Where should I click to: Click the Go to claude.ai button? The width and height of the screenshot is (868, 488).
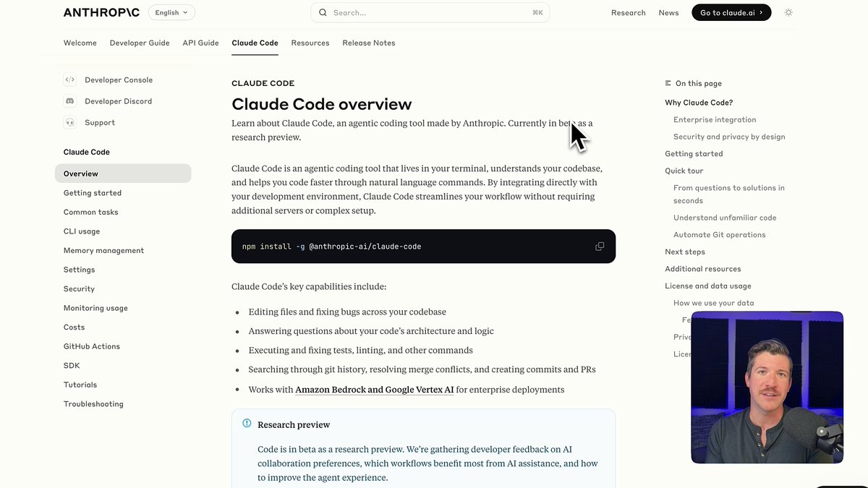(731, 12)
